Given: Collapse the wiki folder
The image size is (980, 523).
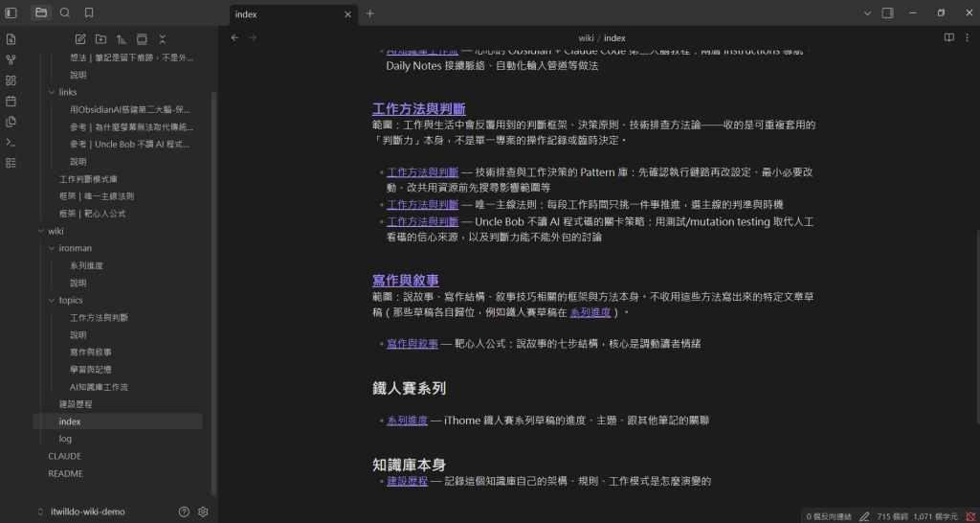Looking at the screenshot, I should coord(40,231).
